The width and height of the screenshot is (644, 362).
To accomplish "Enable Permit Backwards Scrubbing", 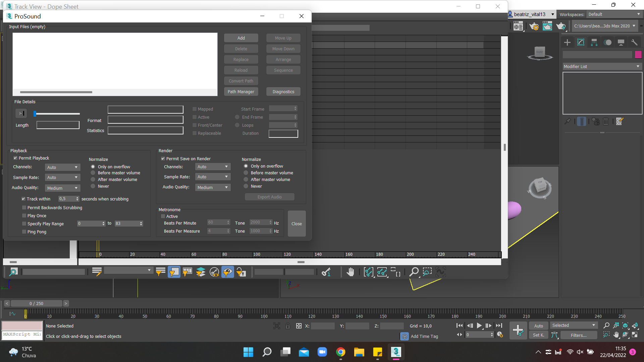I will tap(24, 207).
